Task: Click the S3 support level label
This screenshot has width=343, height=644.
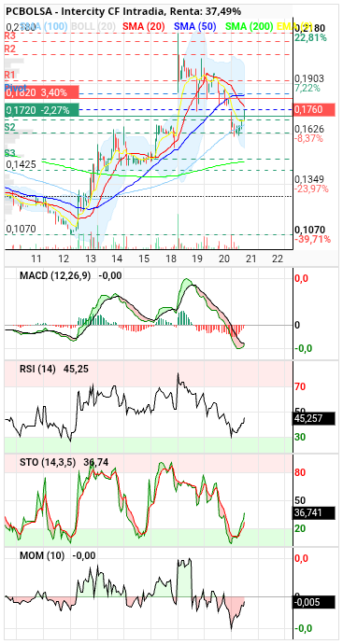Action: tap(10, 153)
